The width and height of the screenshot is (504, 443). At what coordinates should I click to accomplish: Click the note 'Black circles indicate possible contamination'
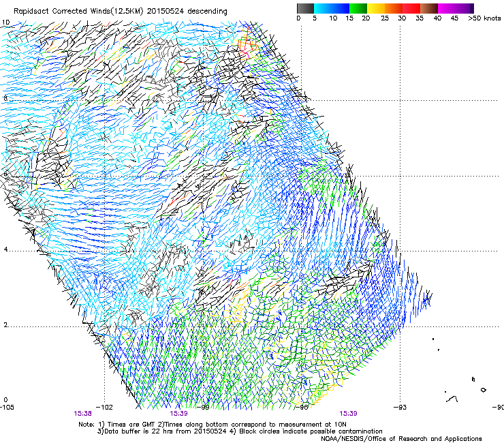(x=311, y=431)
